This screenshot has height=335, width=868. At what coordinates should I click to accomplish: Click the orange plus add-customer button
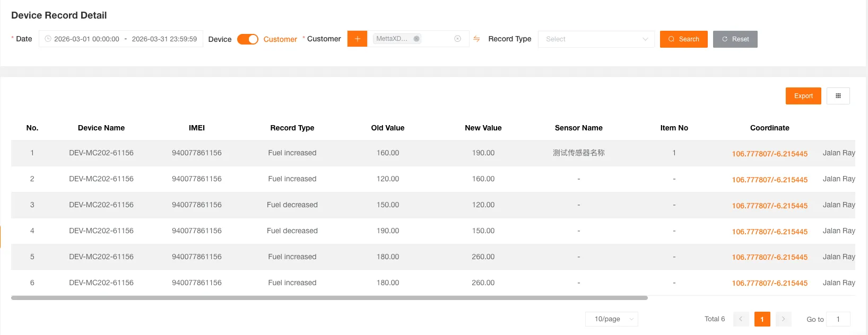(x=357, y=39)
